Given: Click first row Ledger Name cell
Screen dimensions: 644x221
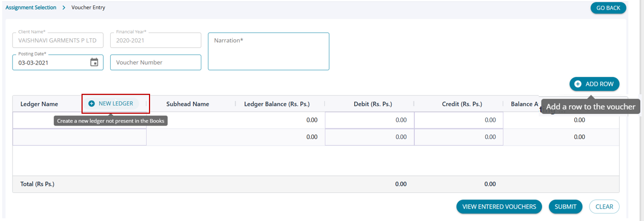Looking at the screenshot, I should click(x=79, y=120).
